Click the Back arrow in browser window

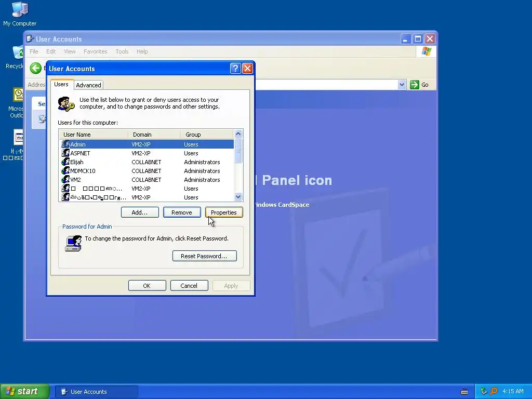36,68
